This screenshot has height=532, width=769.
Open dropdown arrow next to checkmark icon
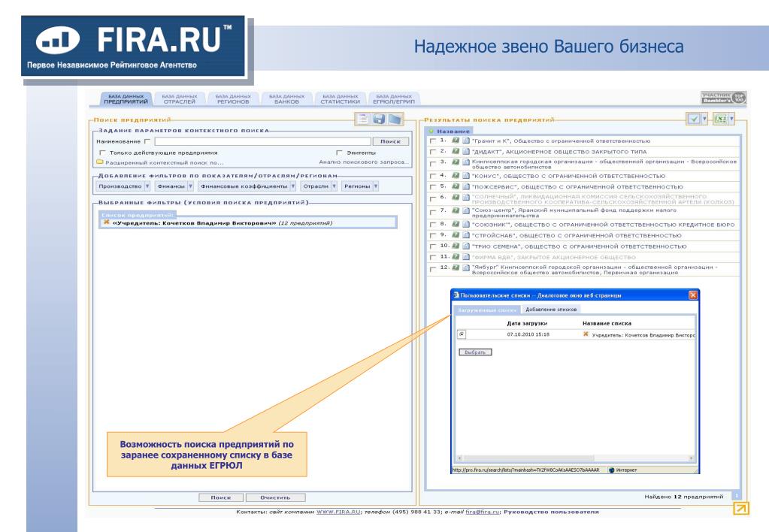coord(705,119)
